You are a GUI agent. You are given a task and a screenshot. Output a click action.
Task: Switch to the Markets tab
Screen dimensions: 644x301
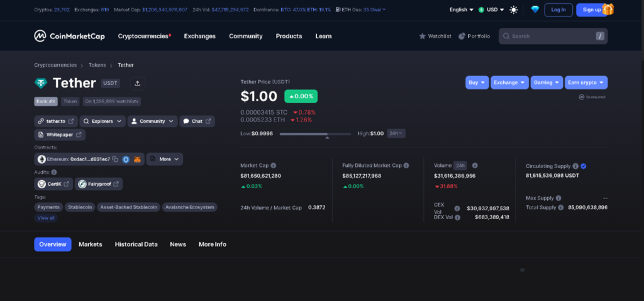tap(91, 244)
